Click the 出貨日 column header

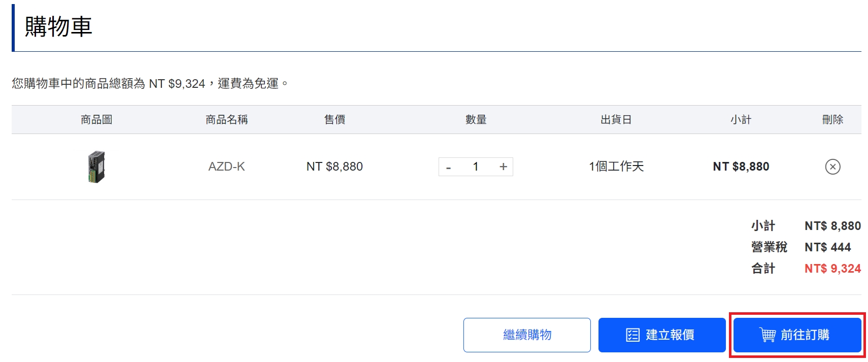[616, 120]
